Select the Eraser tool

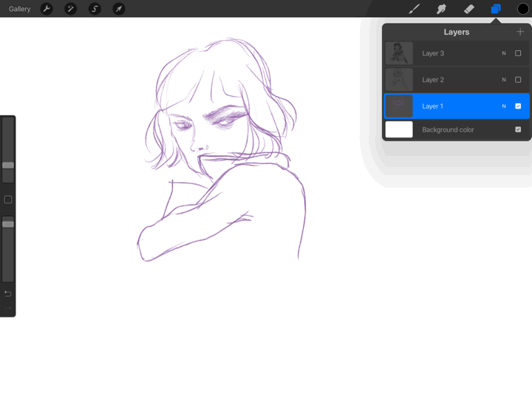468,9
